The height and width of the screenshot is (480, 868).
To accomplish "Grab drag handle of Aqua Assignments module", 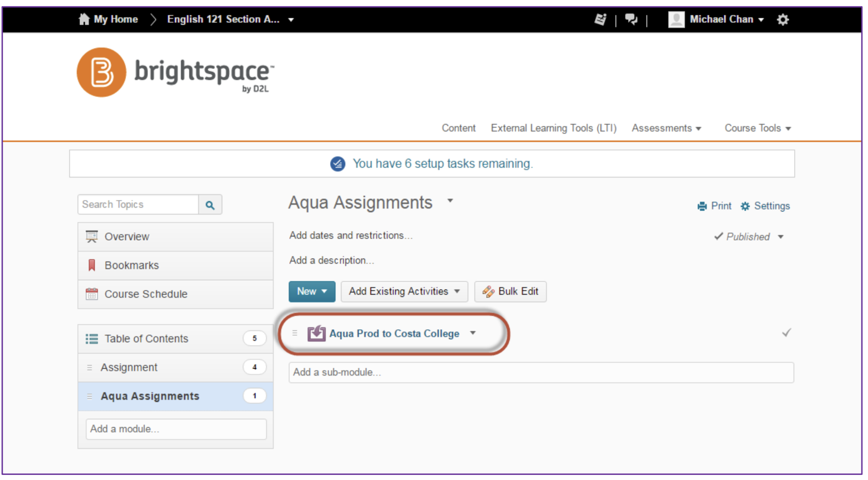I will click(x=89, y=396).
